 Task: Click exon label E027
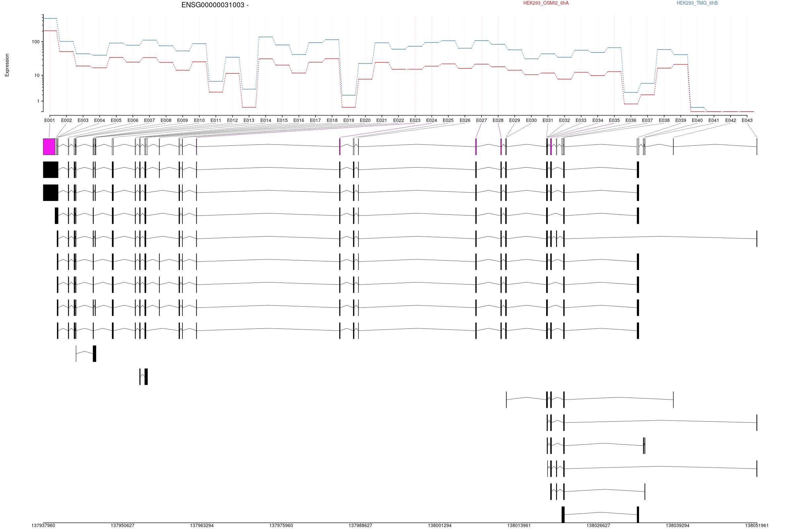pyautogui.click(x=481, y=121)
